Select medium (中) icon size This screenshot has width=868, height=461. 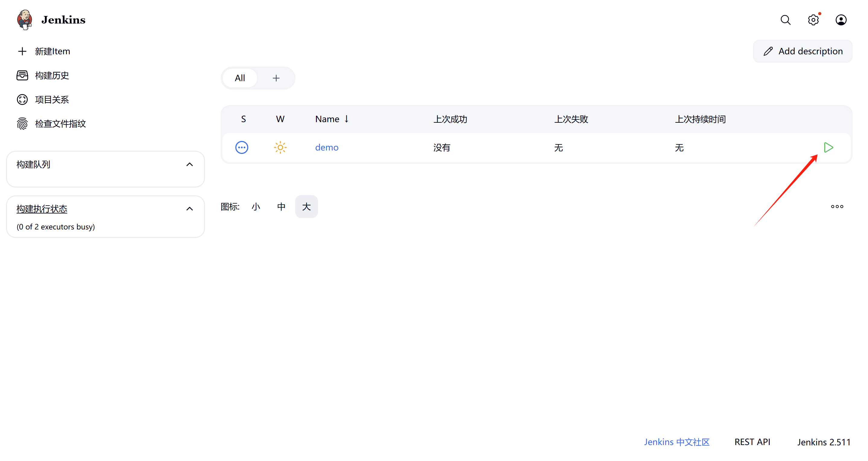click(281, 207)
